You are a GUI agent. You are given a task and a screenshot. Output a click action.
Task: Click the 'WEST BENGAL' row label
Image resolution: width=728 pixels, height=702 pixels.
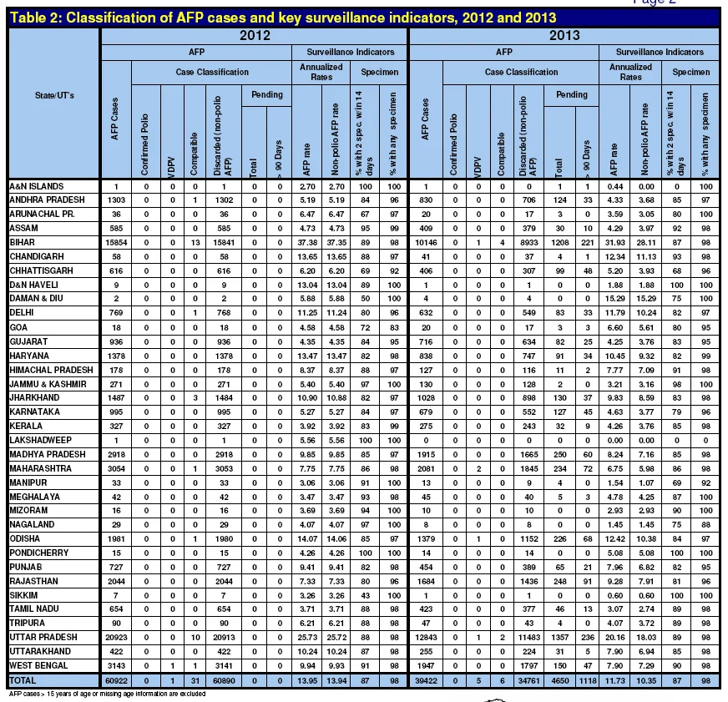click(x=38, y=666)
